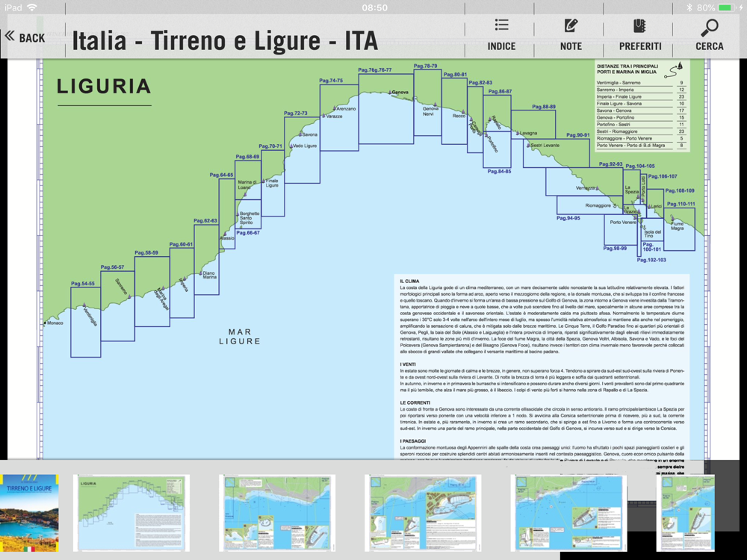The image size is (747, 560).
Task: Select map section Pag.108-109 near Lerici
Action: (x=655, y=204)
